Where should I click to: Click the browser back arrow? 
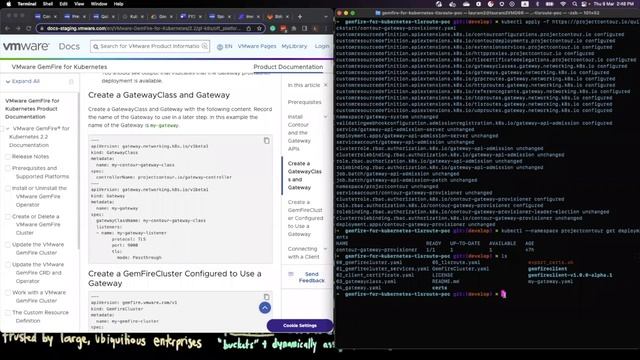[x=7, y=28]
